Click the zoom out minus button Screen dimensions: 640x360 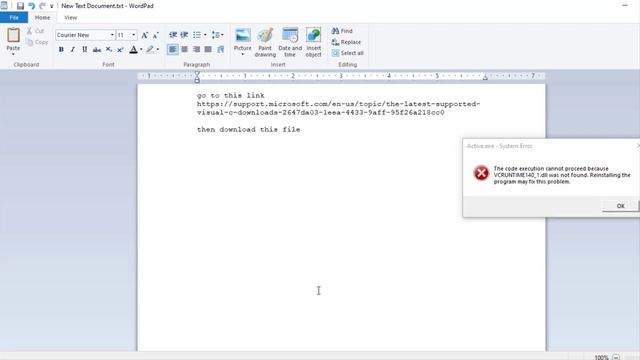[616, 357]
